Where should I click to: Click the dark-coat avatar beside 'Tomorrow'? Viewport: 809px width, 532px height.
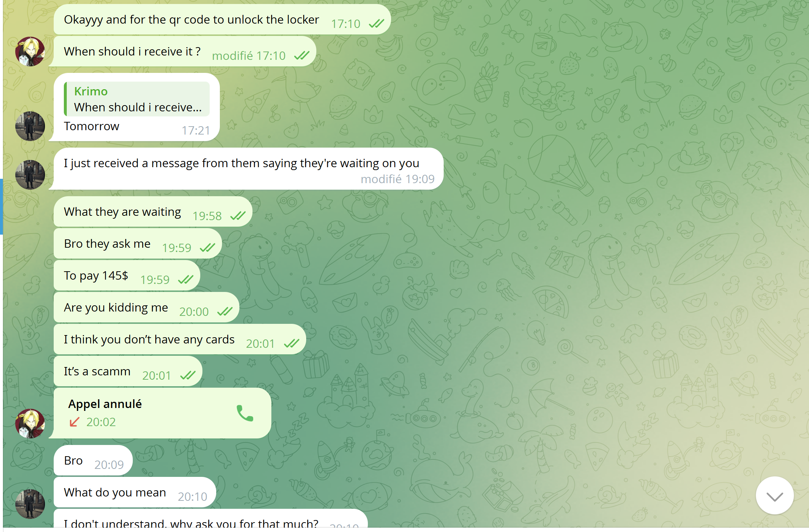tap(30, 126)
